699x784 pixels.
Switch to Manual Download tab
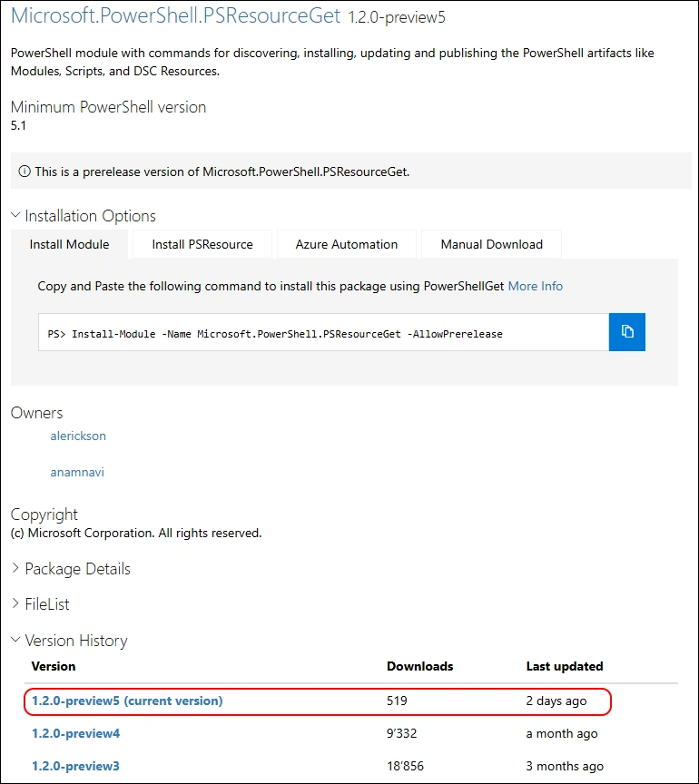491,244
